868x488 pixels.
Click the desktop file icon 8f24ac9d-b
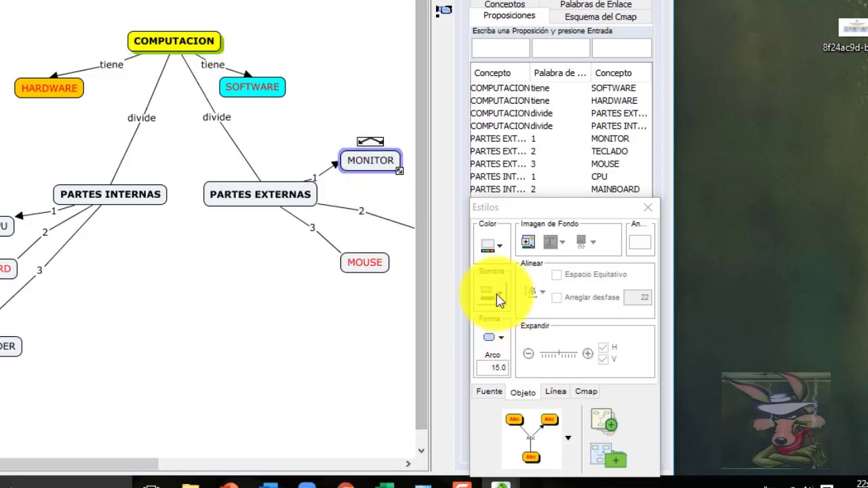(852, 35)
